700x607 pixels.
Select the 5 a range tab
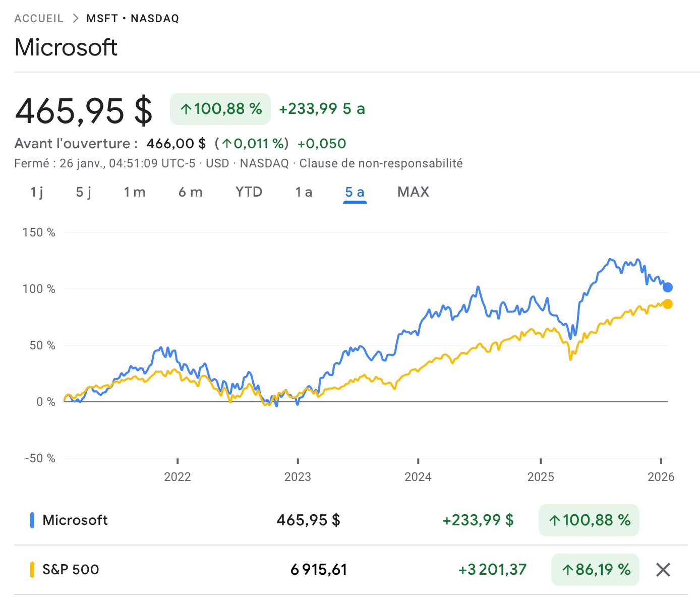pos(355,192)
